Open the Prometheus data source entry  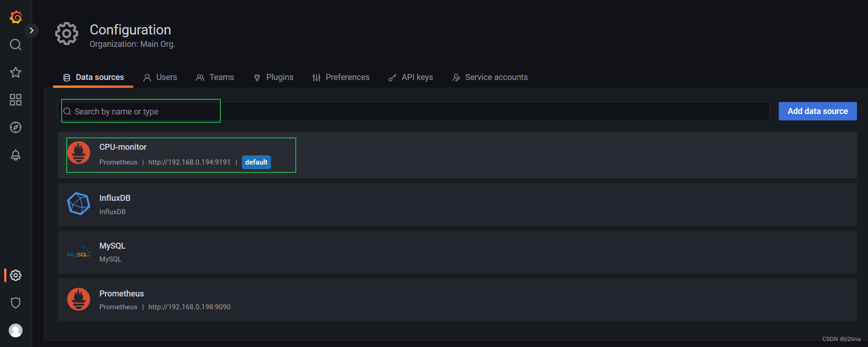click(x=457, y=300)
